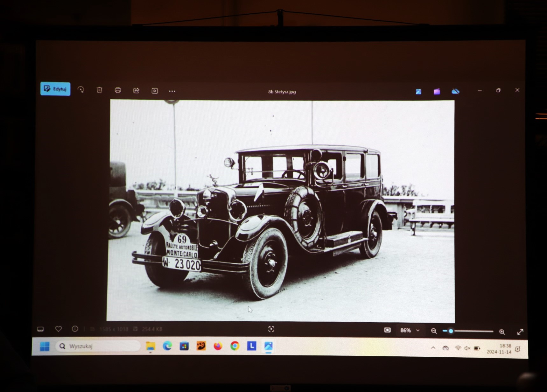Click the file size 254.4 KB text
547x392 pixels.
tap(152, 329)
